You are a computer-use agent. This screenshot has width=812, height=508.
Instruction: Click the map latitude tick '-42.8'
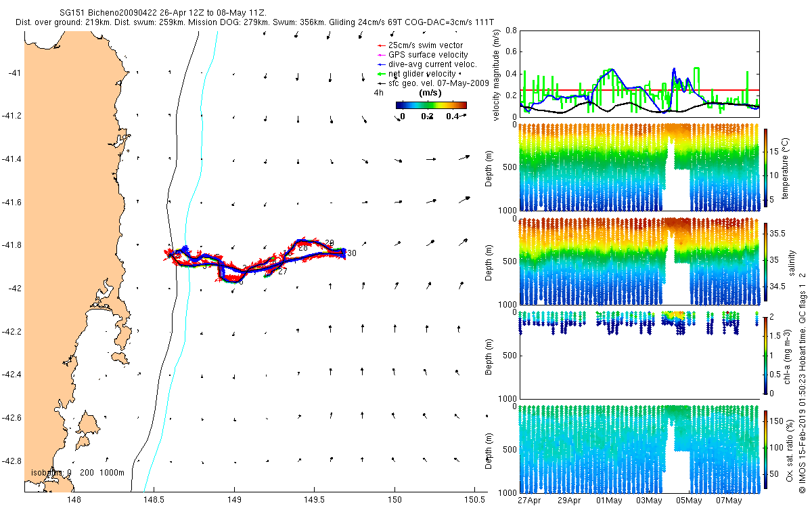pyautogui.click(x=12, y=461)
